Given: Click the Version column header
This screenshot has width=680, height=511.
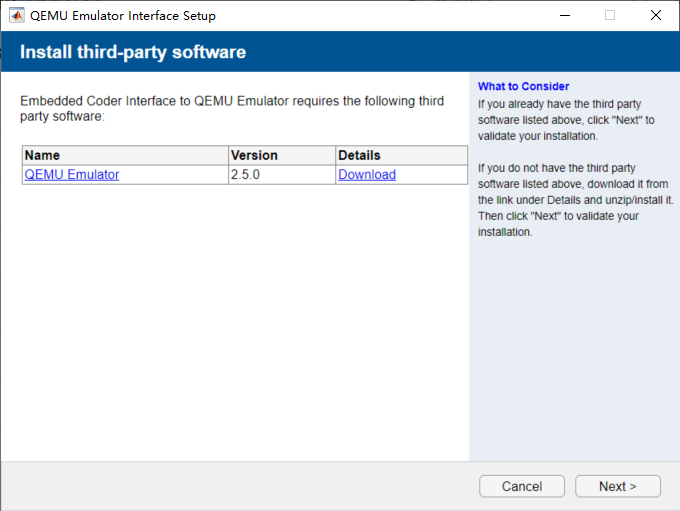Looking at the screenshot, I should (281, 155).
